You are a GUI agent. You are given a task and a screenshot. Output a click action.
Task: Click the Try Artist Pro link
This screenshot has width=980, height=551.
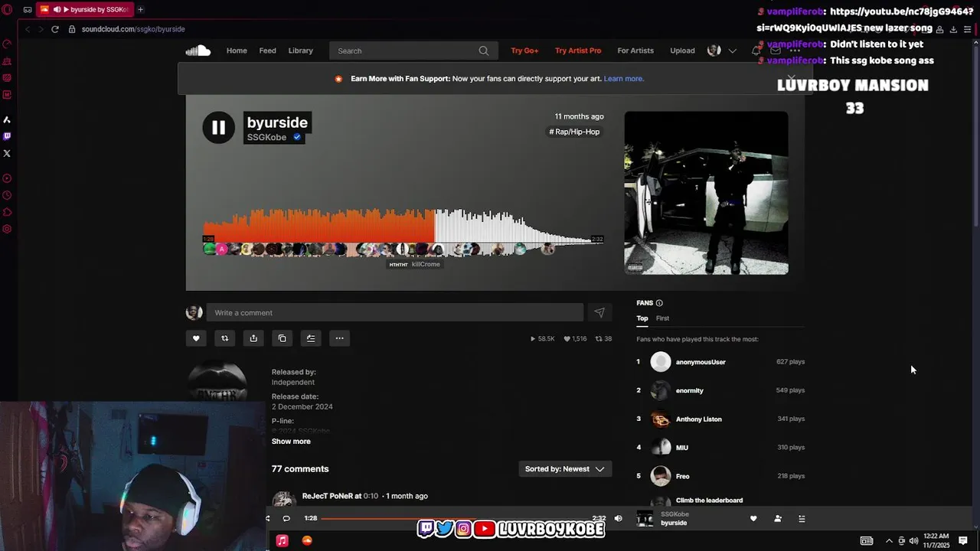tap(578, 51)
